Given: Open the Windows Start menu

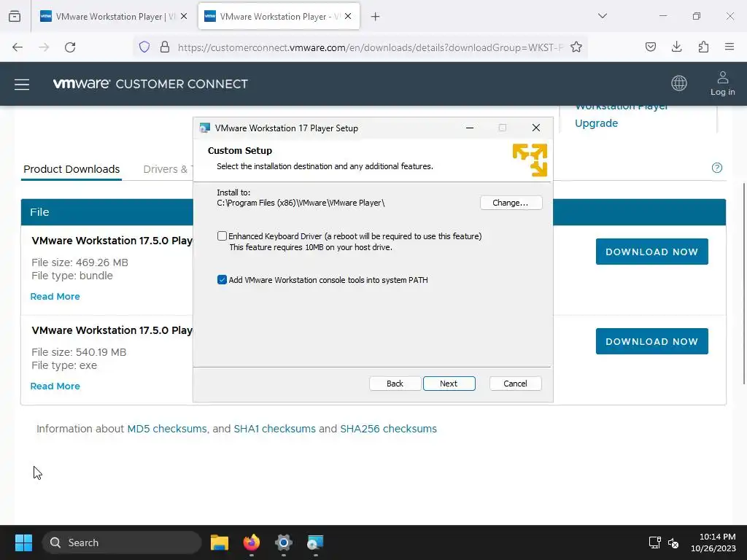Looking at the screenshot, I should tap(23, 542).
